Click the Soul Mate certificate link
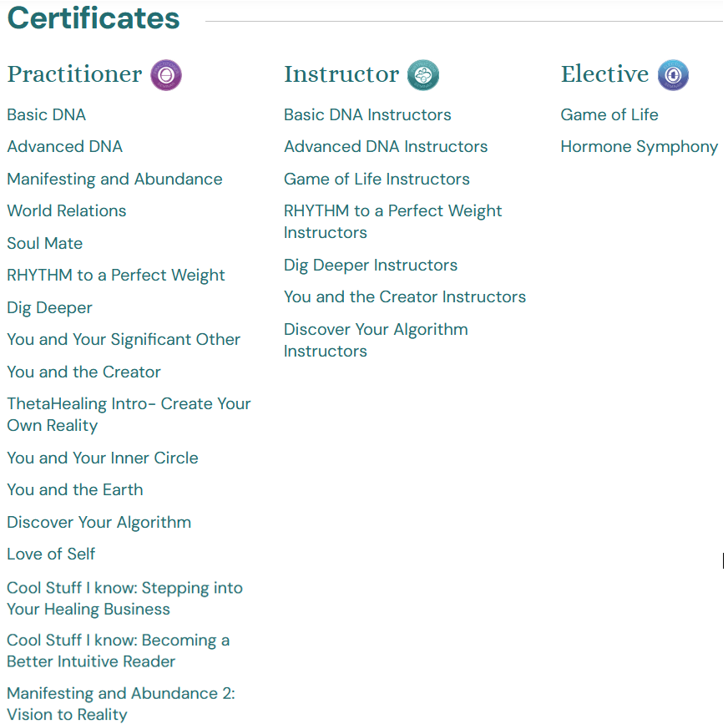This screenshot has height=724, width=728. (45, 244)
